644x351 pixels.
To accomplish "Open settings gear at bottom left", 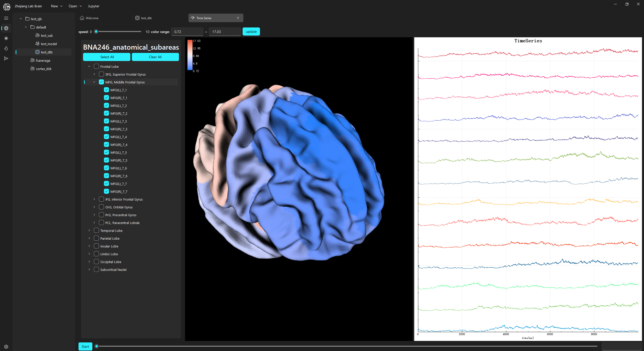I will pos(6,347).
